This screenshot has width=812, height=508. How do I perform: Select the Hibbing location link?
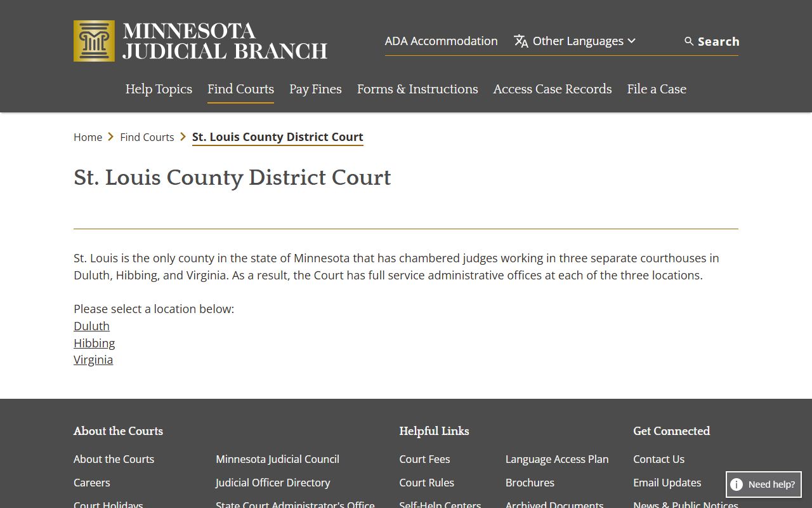pos(94,343)
